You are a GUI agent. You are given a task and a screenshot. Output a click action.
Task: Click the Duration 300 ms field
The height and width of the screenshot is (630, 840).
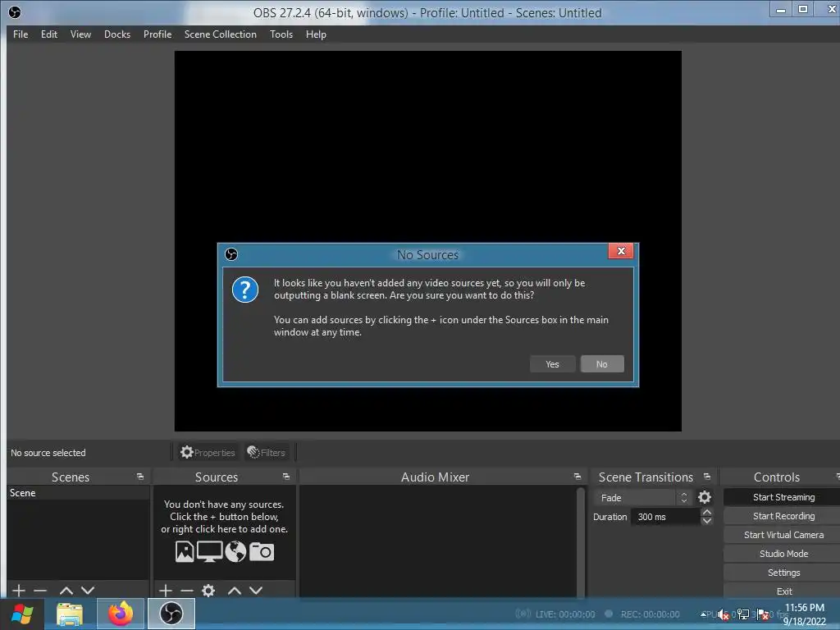[665, 517]
